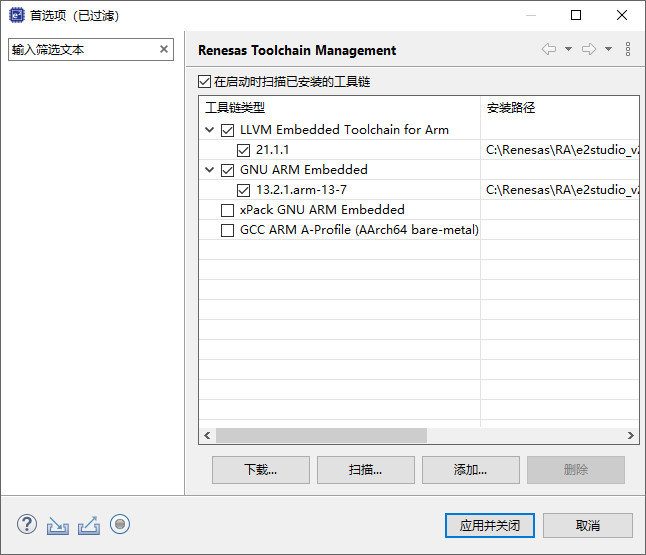
Task: Maximize the preferences window
Action: tap(576, 15)
